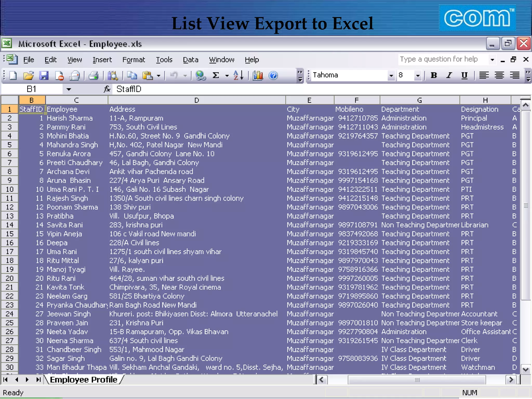Screen dimensions: 532x399
Task: Click the Chart Wizard icon
Action: click(258, 76)
